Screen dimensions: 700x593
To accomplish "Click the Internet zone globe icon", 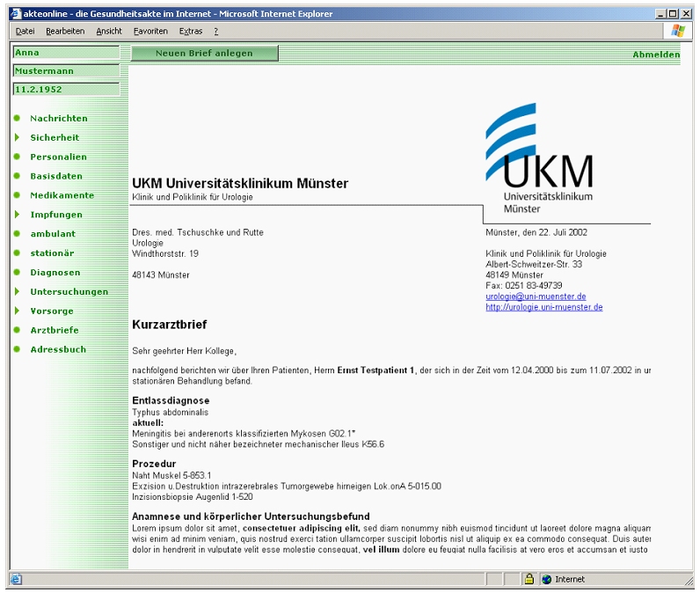I will coord(546,579).
